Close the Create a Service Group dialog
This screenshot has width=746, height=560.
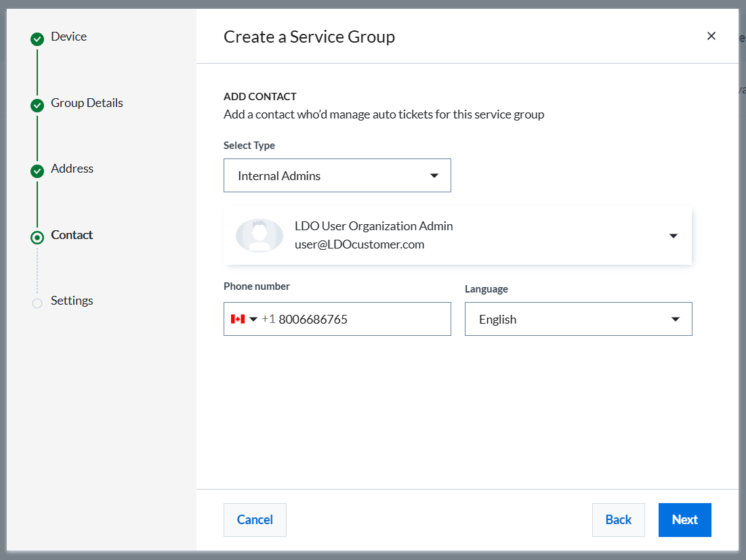(x=711, y=37)
